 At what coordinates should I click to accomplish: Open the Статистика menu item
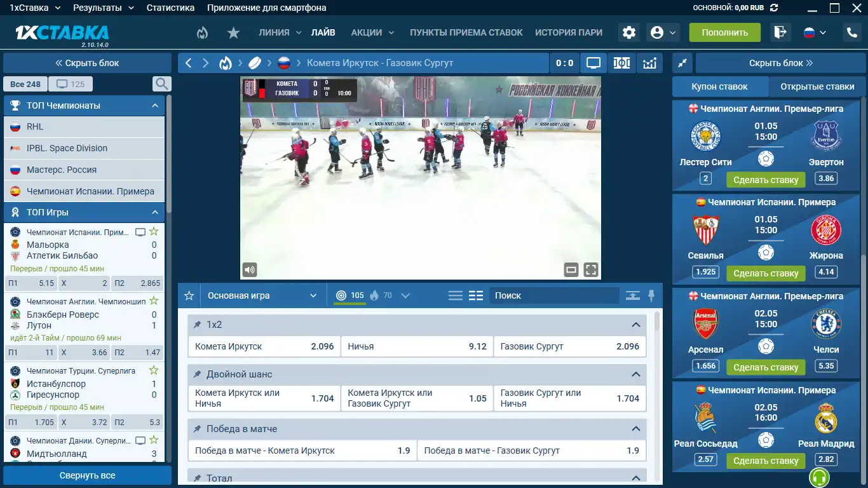(170, 8)
